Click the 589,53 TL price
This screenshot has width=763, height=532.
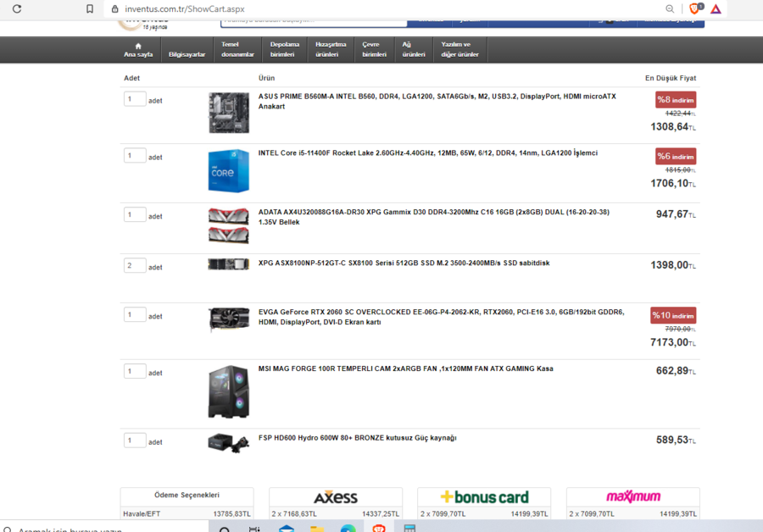point(676,441)
